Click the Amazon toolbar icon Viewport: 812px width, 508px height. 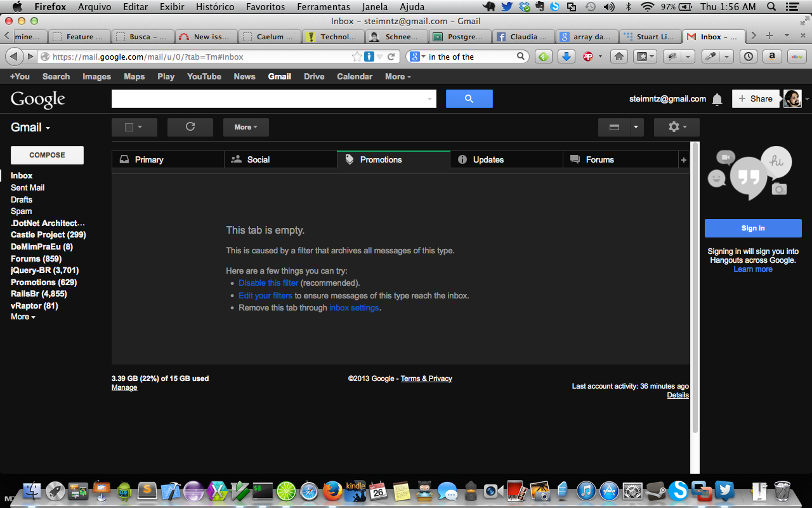[772, 57]
